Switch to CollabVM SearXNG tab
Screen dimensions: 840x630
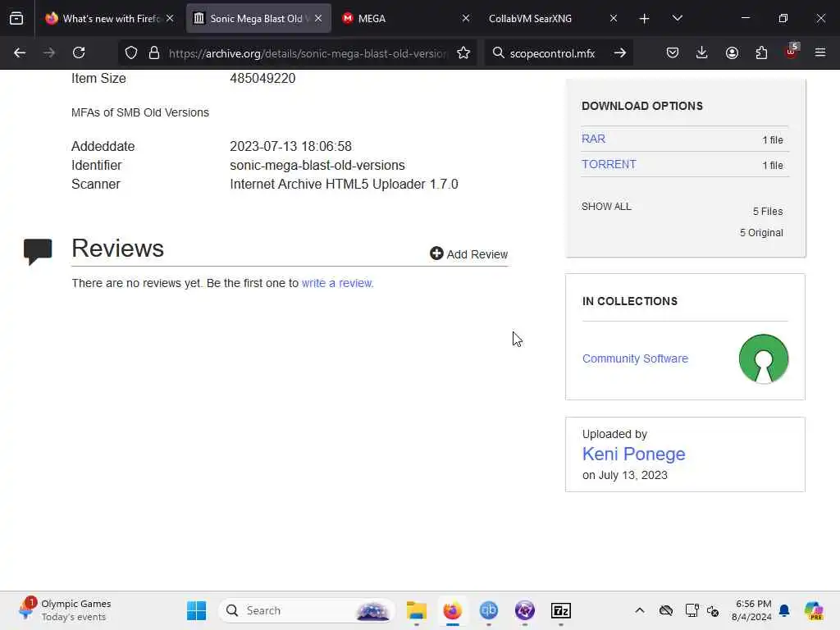[553, 18]
